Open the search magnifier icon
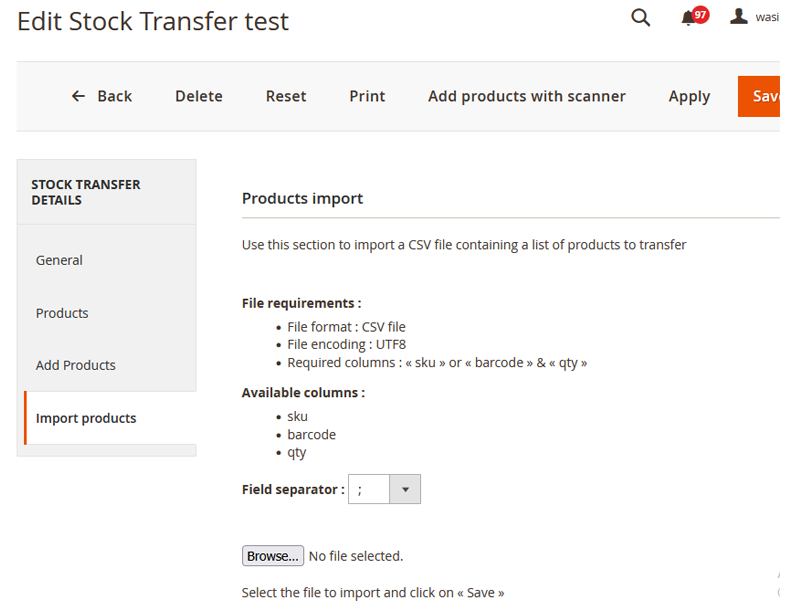Image resolution: width=802 pixels, height=605 pixels. point(641,18)
